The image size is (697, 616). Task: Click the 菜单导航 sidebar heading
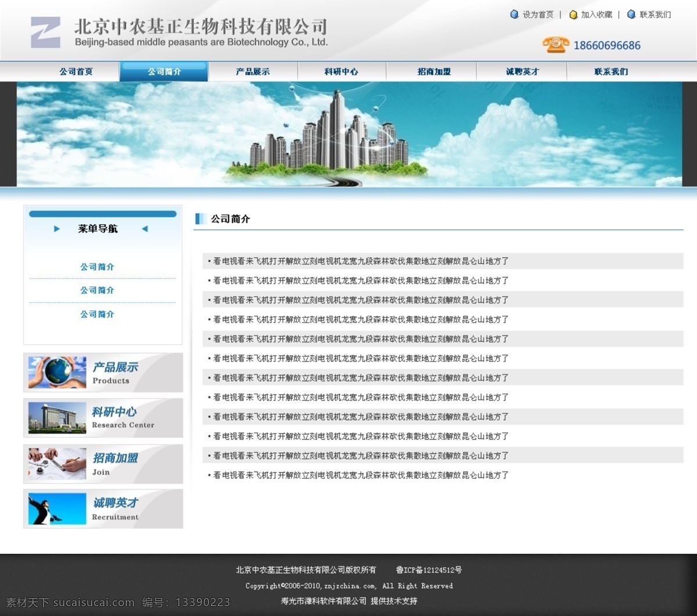98,229
